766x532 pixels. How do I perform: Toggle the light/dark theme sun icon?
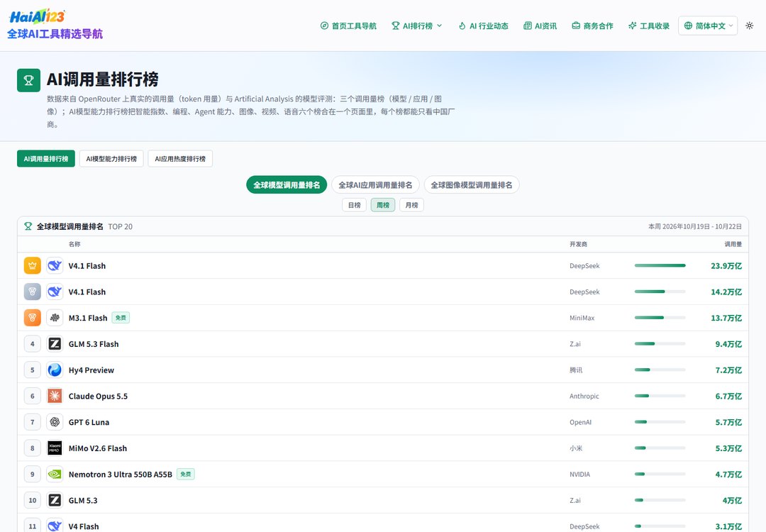tap(750, 26)
